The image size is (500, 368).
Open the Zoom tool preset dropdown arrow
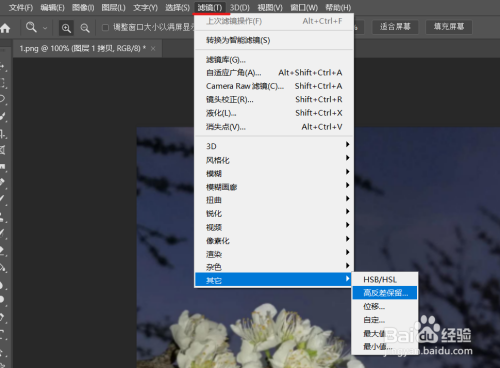[45, 28]
